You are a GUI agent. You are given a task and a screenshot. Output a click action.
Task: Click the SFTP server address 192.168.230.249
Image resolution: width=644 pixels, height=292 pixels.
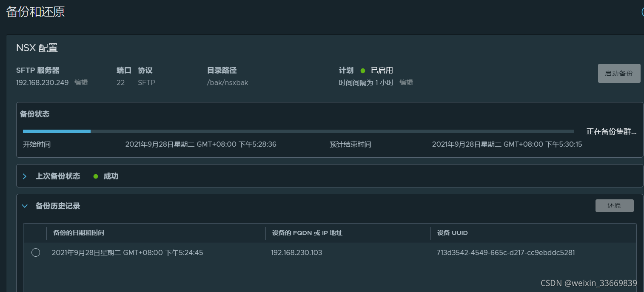click(x=43, y=82)
